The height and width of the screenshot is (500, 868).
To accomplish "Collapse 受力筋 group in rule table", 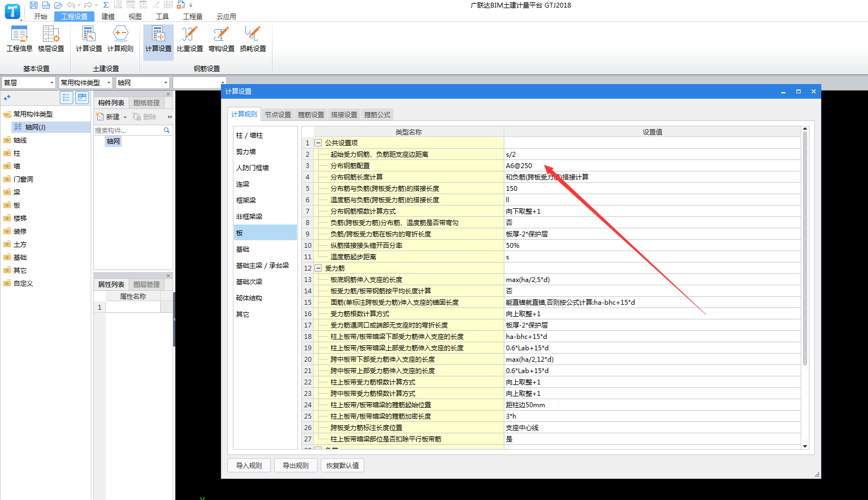I will tap(319, 268).
